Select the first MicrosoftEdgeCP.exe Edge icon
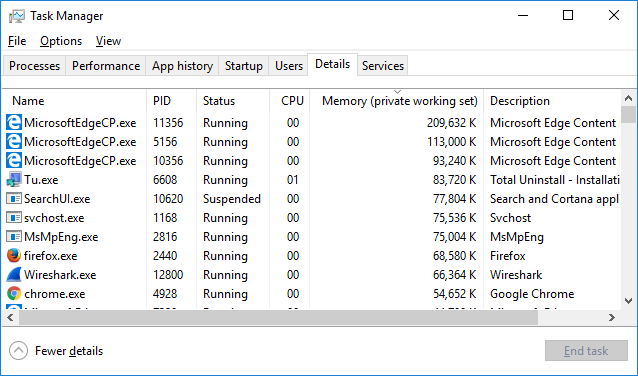Viewport: 638px width, 376px height. click(x=13, y=123)
